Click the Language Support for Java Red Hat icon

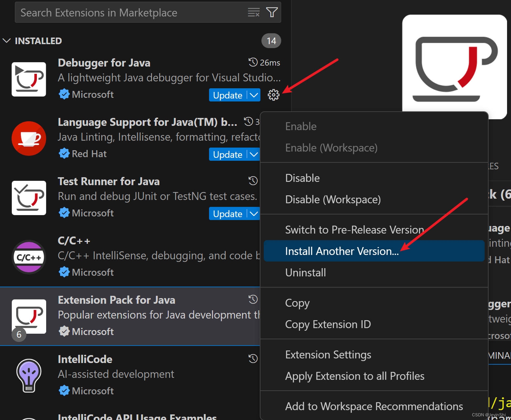(29, 138)
